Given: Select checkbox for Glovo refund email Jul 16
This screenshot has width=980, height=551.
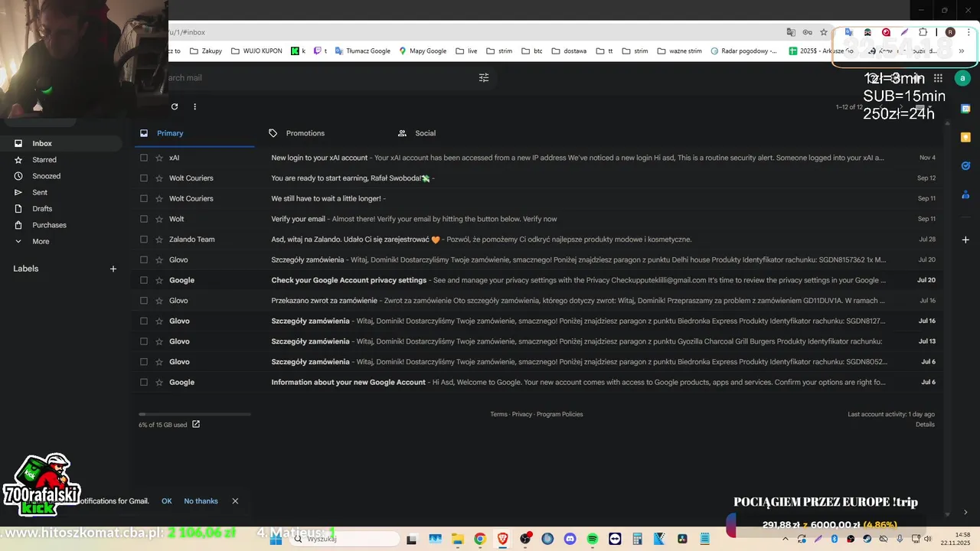Looking at the screenshot, I should (x=143, y=301).
